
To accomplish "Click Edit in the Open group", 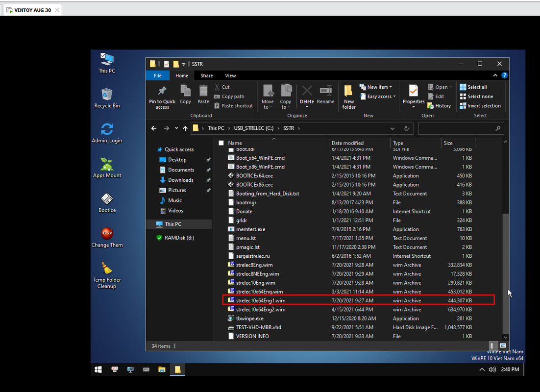I will tap(436, 97).
